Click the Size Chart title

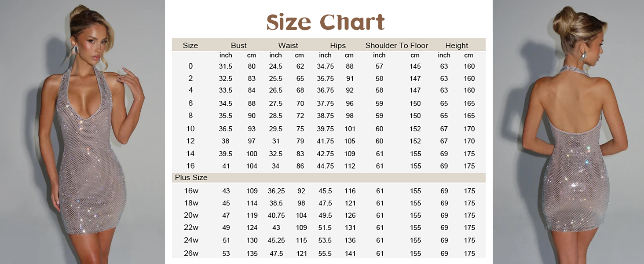tap(326, 22)
